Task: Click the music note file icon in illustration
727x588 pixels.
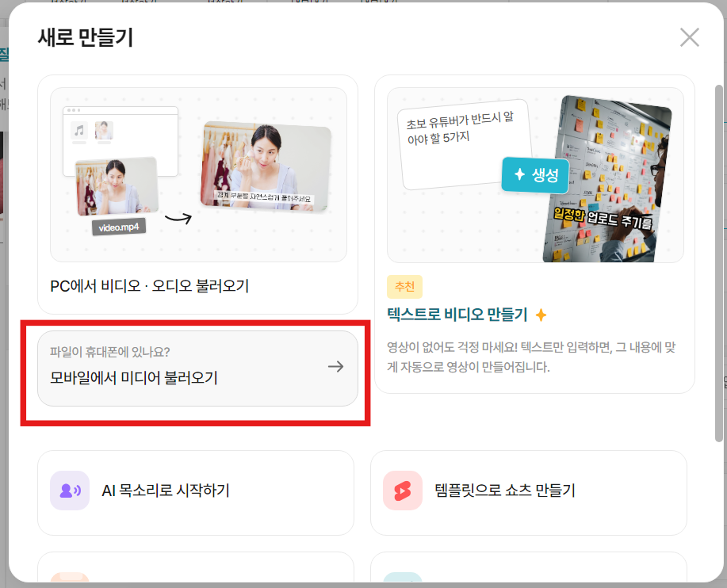Action: point(79,131)
